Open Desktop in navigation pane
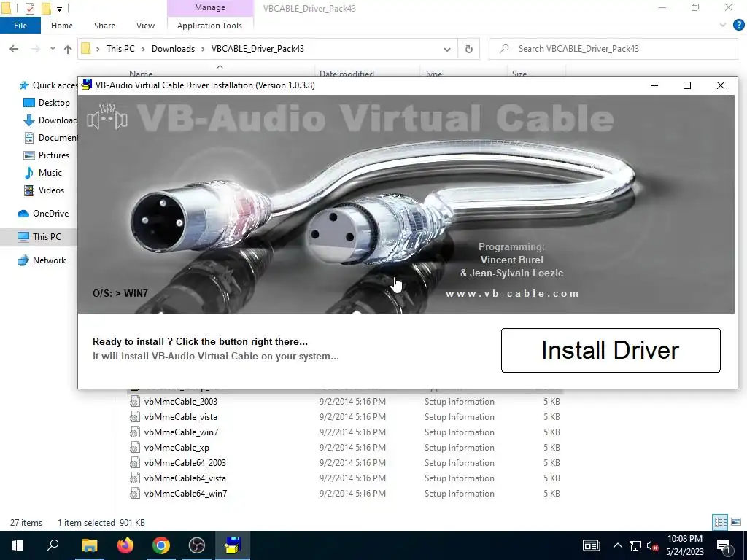 47,103
